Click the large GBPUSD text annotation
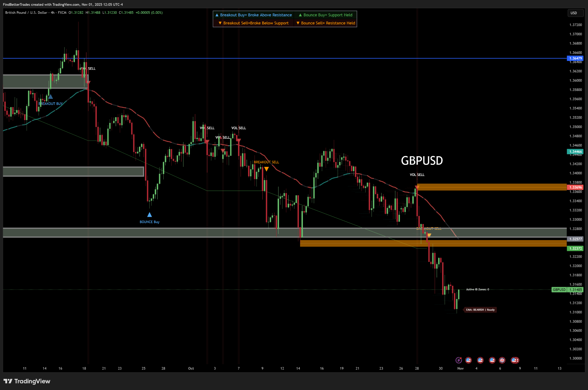The image size is (588, 390). [421, 161]
